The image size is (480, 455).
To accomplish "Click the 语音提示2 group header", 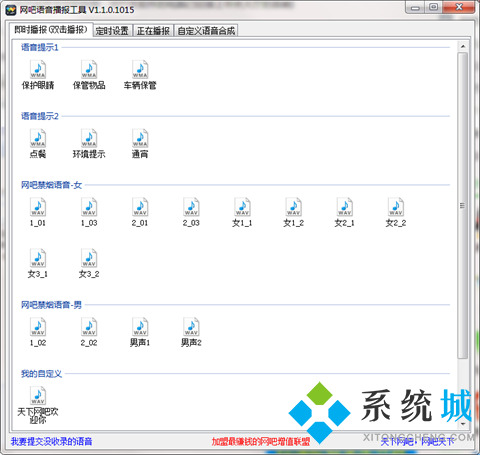I will click(x=40, y=116).
